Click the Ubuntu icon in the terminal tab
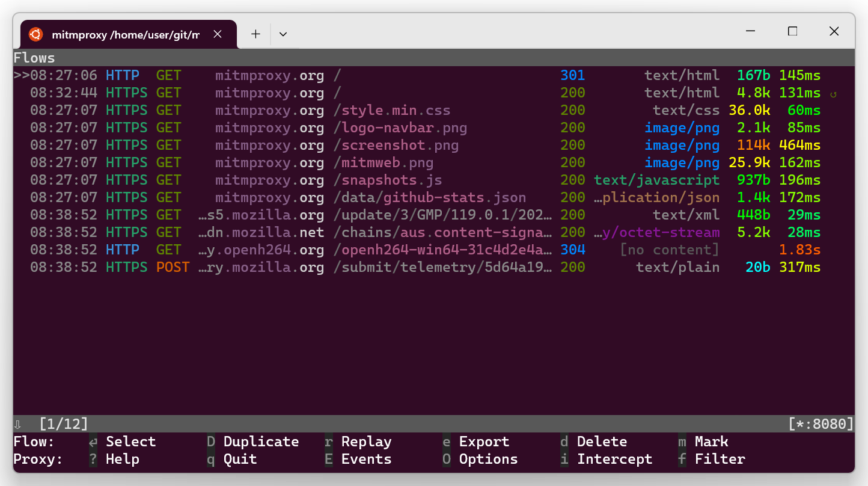 point(35,34)
